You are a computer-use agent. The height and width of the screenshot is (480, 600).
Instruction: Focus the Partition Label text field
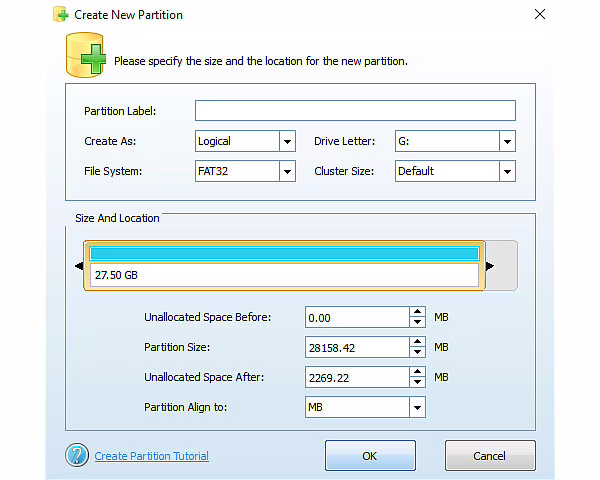tap(355, 111)
